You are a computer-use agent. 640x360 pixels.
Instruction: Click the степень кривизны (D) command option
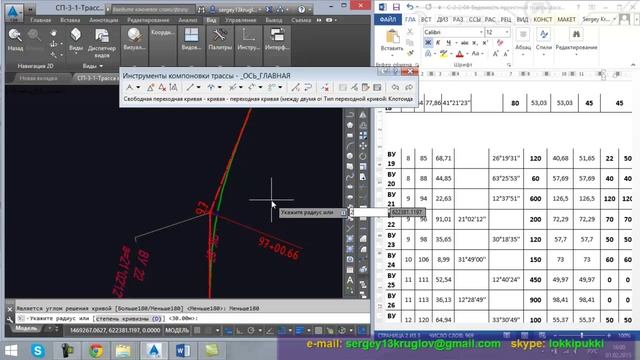pos(128,319)
